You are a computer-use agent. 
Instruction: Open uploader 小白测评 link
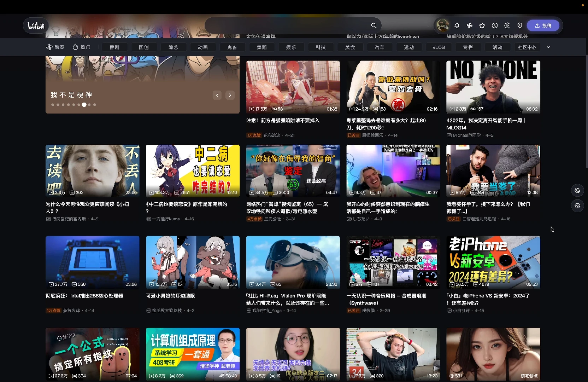[461, 311]
